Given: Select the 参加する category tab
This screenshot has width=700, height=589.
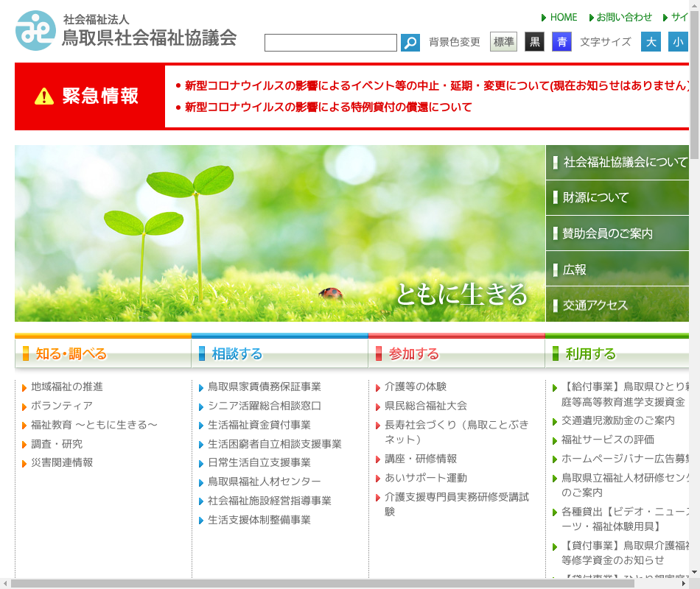Looking at the screenshot, I should [x=456, y=353].
